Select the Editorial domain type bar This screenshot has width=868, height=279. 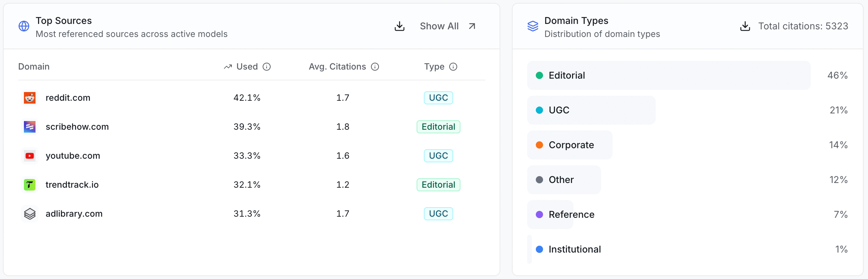[669, 75]
